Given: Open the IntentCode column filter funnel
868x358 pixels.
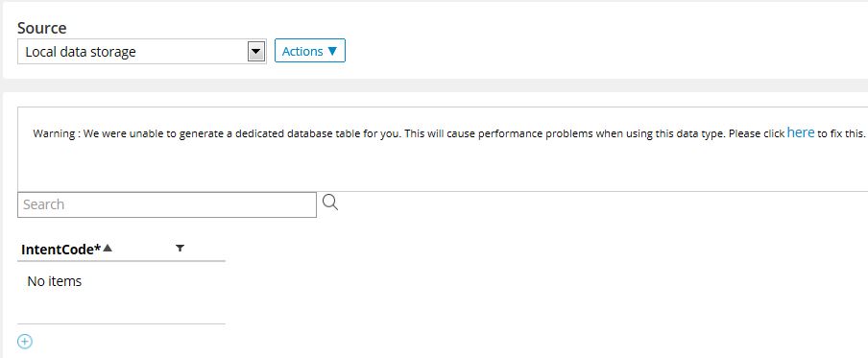Looking at the screenshot, I should tap(180, 249).
